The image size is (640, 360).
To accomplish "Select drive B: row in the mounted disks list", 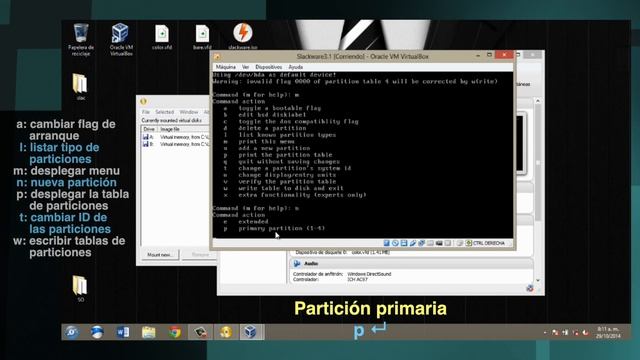I will tap(176, 144).
